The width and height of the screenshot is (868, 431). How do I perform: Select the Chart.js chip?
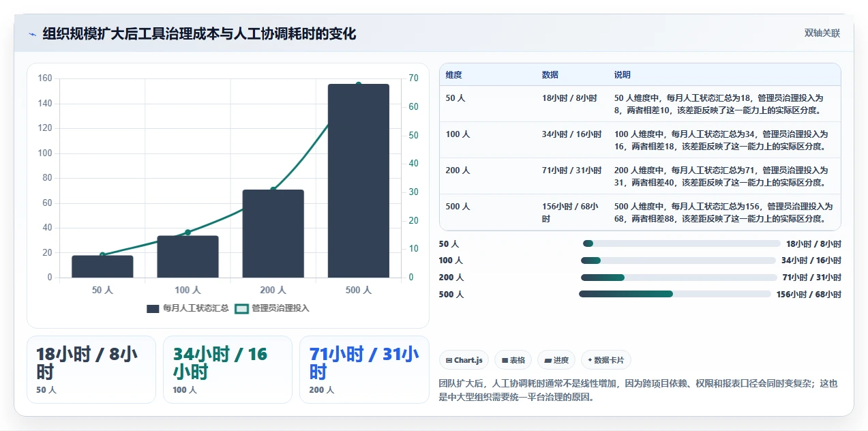pyautogui.click(x=464, y=360)
